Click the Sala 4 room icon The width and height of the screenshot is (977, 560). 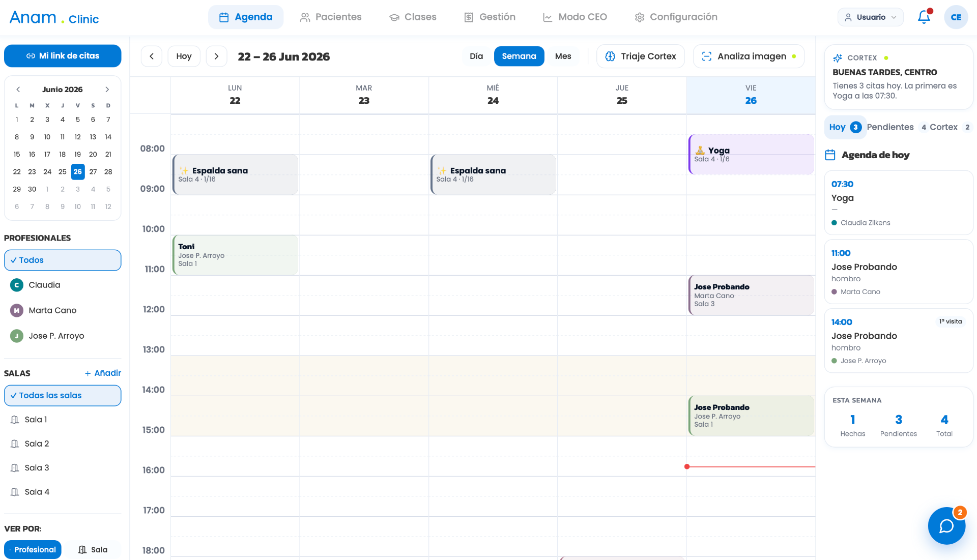pos(15,492)
